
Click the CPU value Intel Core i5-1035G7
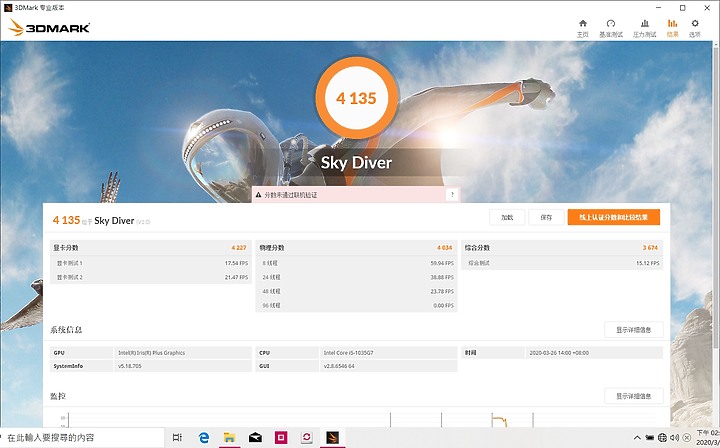pyautogui.click(x=349, y=353)
